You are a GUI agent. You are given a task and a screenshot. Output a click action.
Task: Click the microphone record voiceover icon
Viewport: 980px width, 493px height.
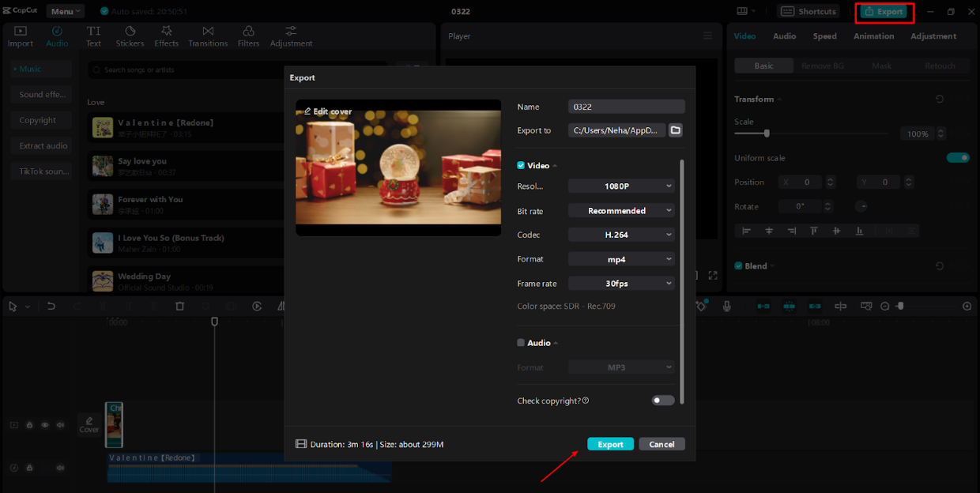[726, 306]
